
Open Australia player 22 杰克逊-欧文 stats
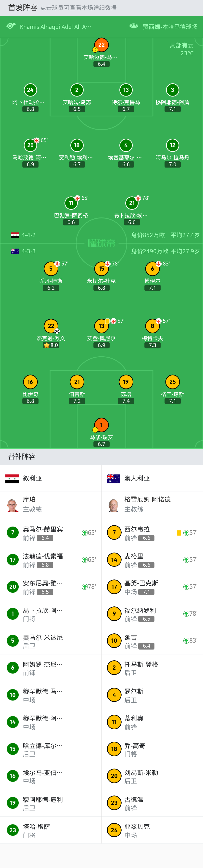tap(51, 326)
